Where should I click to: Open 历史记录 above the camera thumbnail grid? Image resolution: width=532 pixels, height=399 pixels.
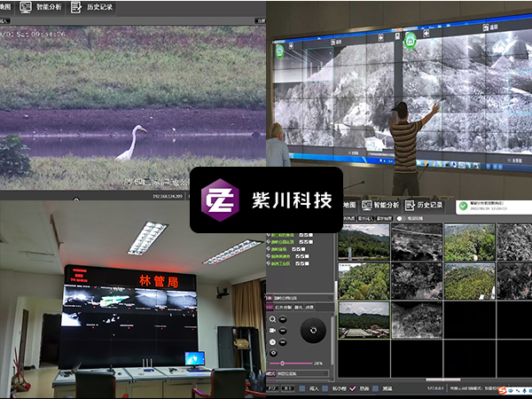tap(430, 205)
